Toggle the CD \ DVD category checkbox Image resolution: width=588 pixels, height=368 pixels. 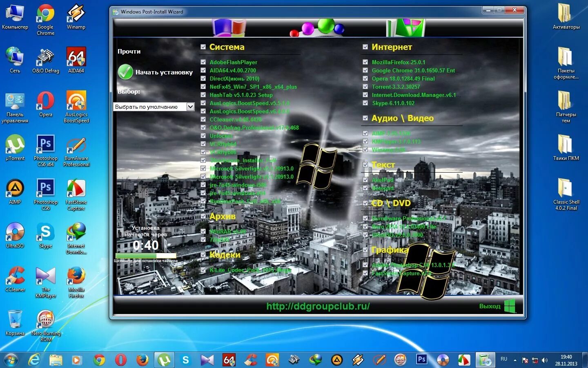coord(365,203)
